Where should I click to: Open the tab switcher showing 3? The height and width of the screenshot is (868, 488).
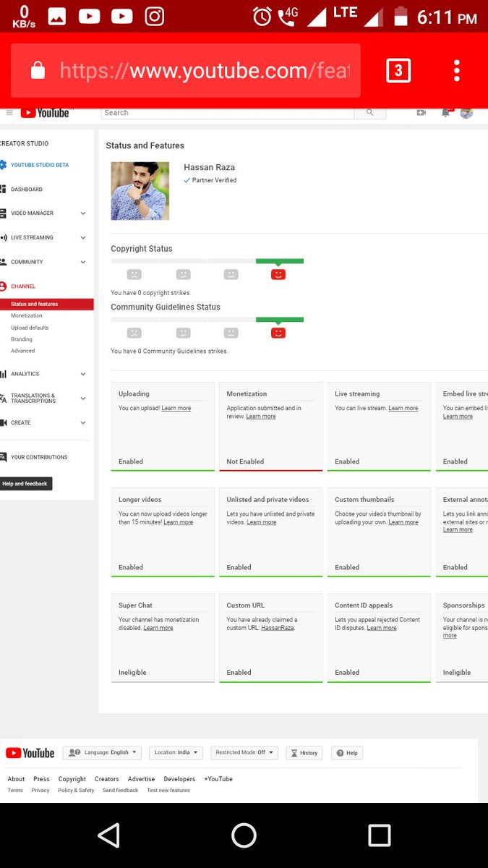click(x=398, y=70)
